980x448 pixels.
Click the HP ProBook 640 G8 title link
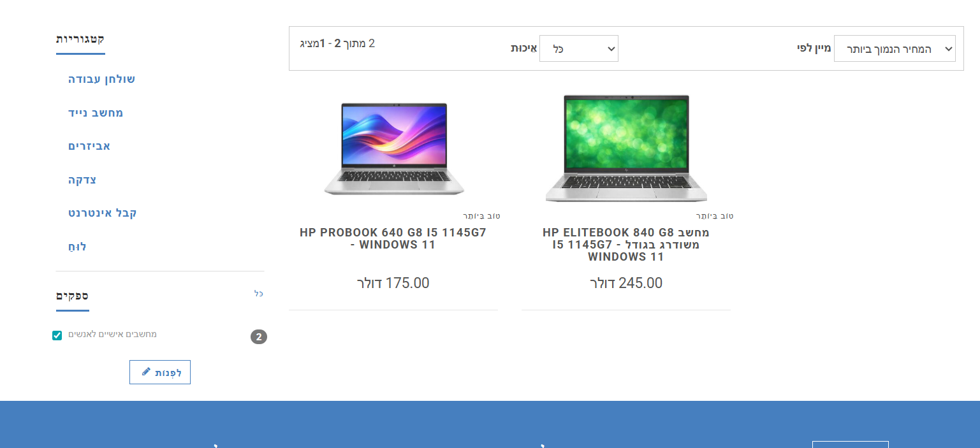[393, 239]
